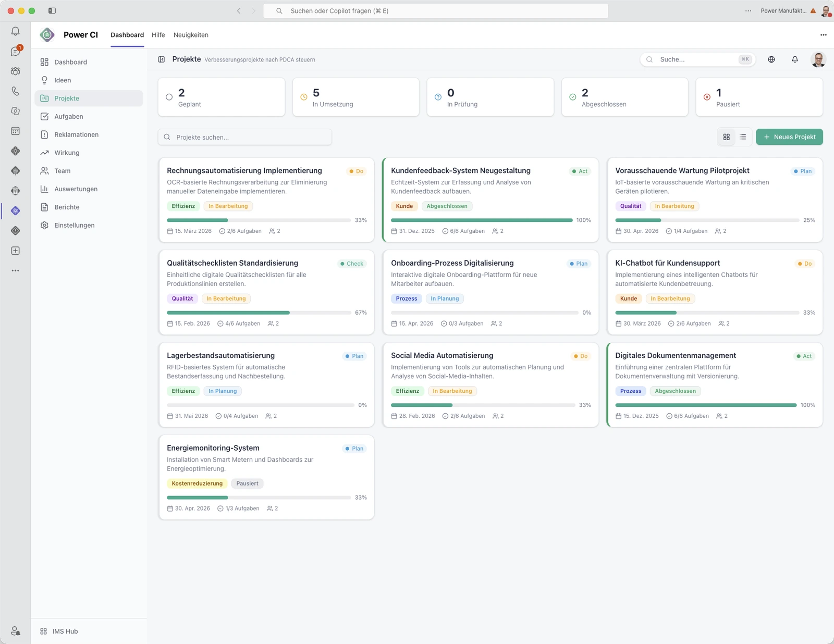Click the Apps plus icon in rail

(16, 251)
